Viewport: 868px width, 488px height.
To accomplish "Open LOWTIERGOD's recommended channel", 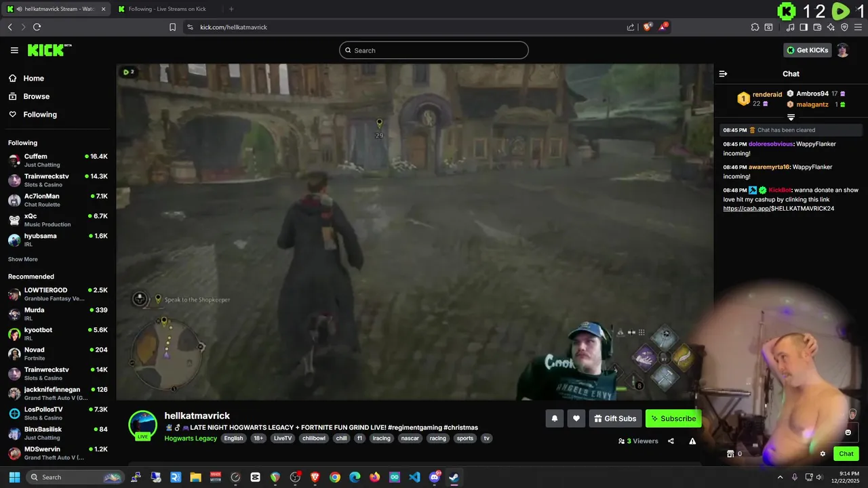I will pos(58,294).
